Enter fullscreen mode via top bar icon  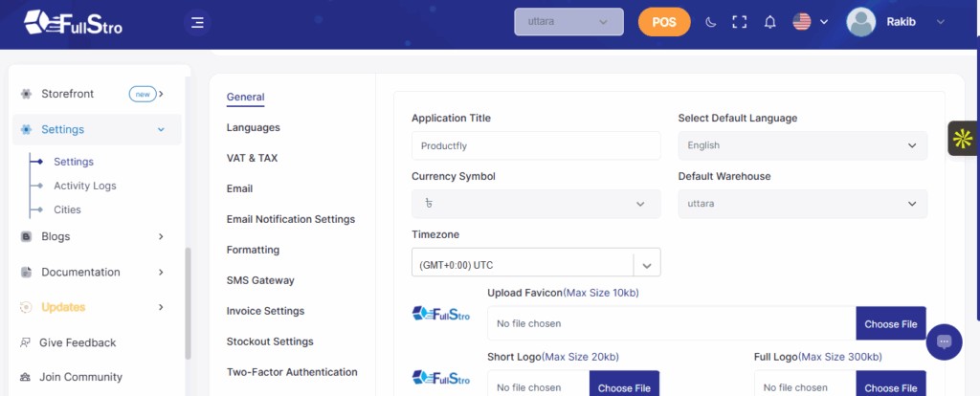(x=739, y=22)
